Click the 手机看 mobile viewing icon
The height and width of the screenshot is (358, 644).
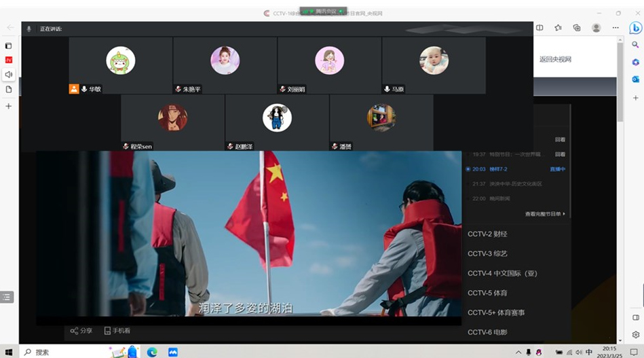(x=117, y=331)
